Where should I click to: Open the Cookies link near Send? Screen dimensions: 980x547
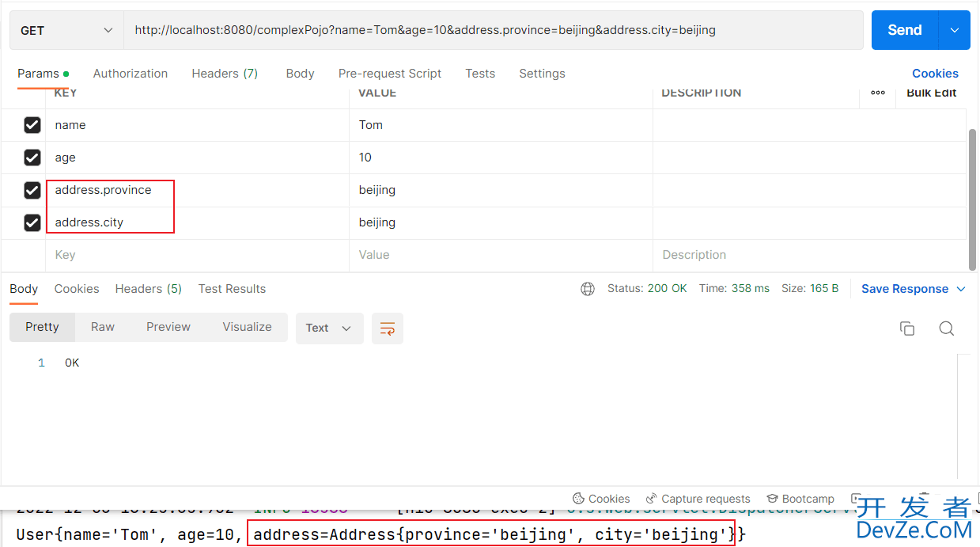click(935, 74)
